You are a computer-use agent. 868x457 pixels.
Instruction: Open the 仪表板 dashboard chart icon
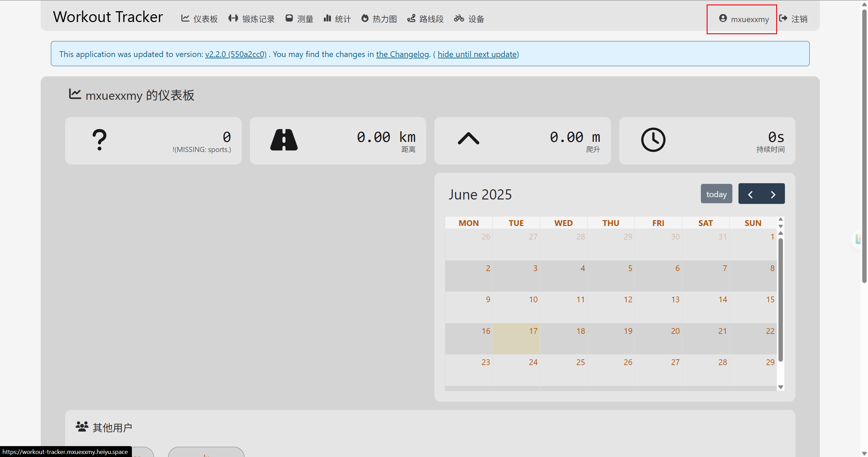[x=185, y=18]
